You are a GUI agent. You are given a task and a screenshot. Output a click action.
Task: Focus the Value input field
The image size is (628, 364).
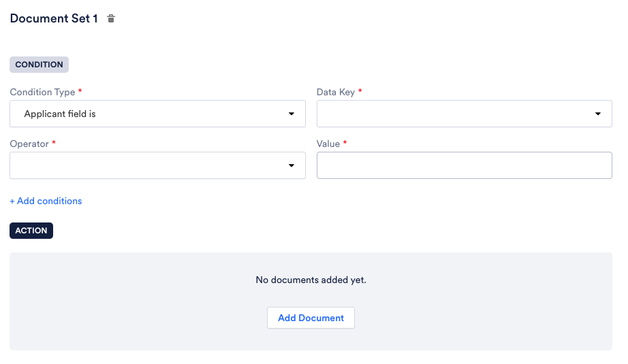pos(465,165)
